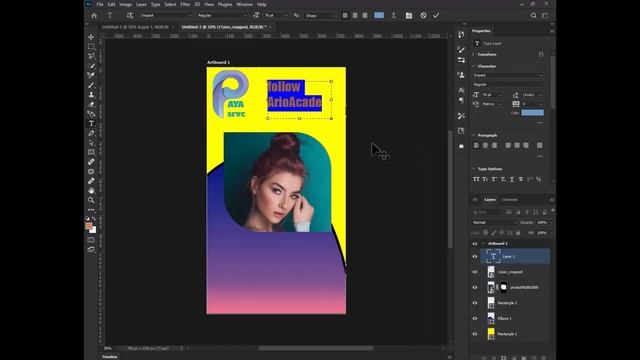Open the Search icon at top right
640x360 pixels.
[533, 16]
